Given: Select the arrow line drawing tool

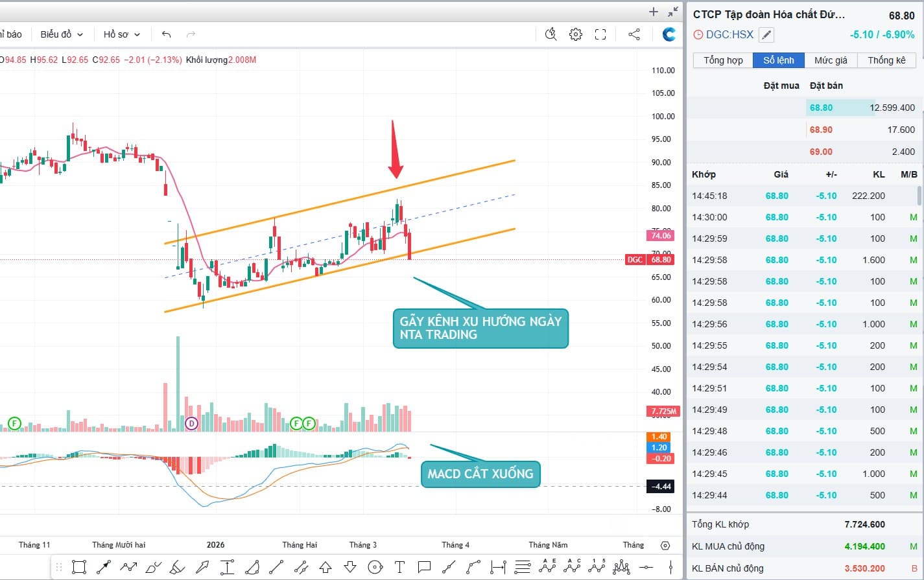Looking at the screenshot, I should tap(104, 568).
